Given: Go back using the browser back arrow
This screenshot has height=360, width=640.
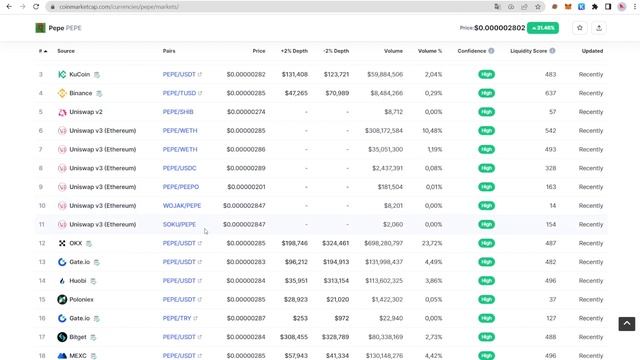Looking at the screenshot, I should [x=9, y=7].
